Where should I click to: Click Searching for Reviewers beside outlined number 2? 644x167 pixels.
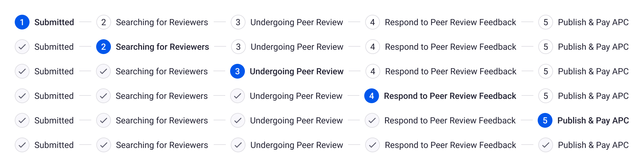[x=162, y=22]
